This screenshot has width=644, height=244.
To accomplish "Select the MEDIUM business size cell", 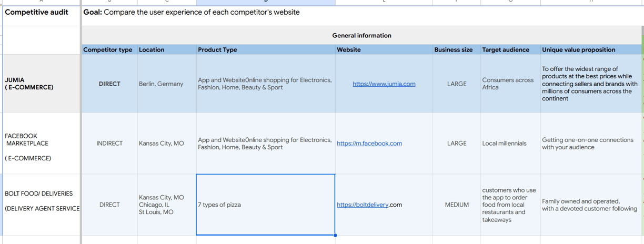I will pos(457,205).
